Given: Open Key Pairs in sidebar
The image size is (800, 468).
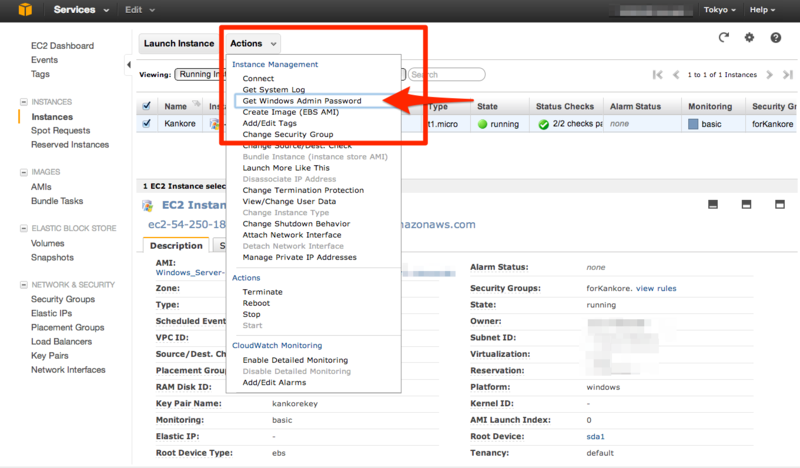Looking at the screenshot, I should tap(49, 356).
